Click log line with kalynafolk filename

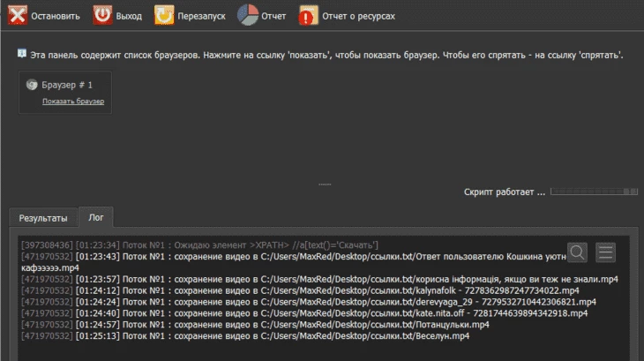(x=300, y=290)
